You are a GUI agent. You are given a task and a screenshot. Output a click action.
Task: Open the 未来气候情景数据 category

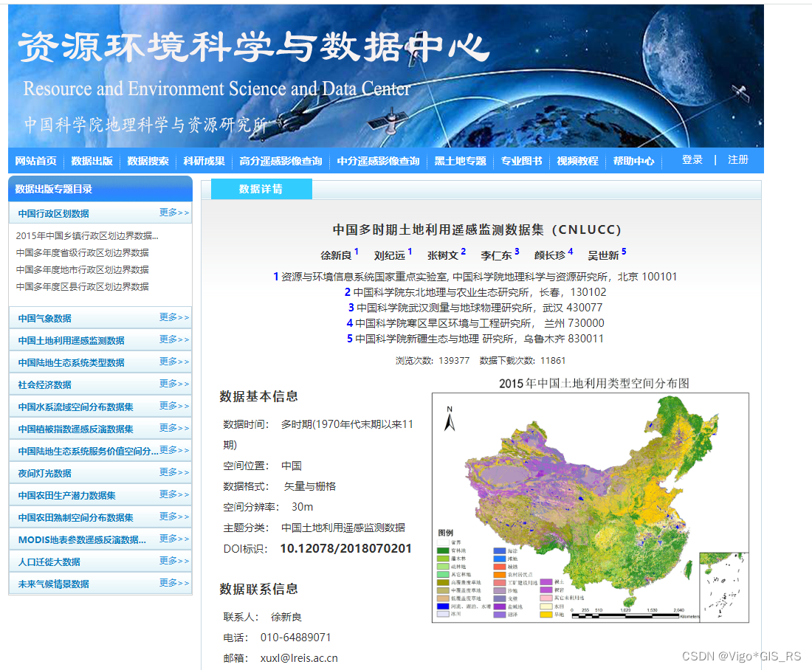53,584
